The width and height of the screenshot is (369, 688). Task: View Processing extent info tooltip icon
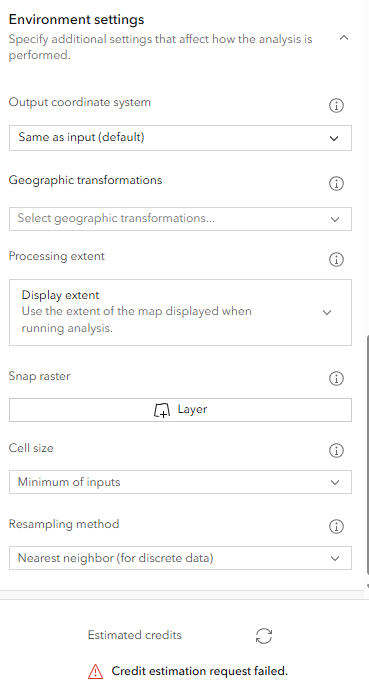click(x=336, y=260)
